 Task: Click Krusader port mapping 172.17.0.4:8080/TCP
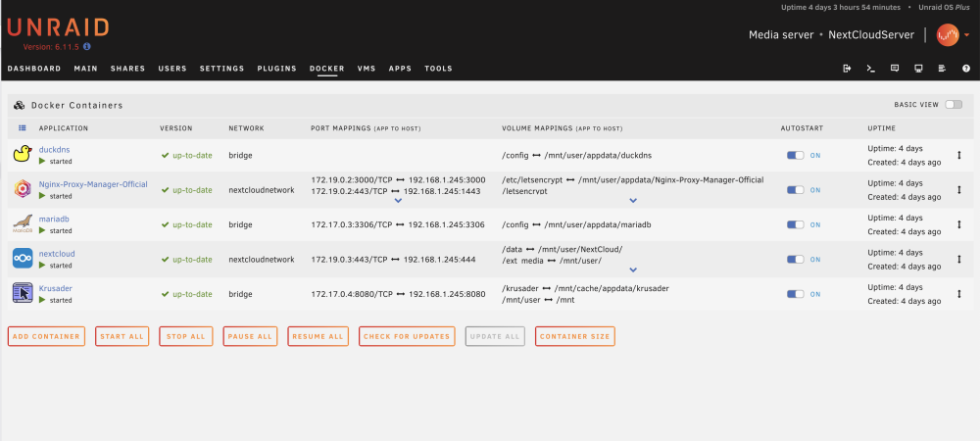(352, 294)
